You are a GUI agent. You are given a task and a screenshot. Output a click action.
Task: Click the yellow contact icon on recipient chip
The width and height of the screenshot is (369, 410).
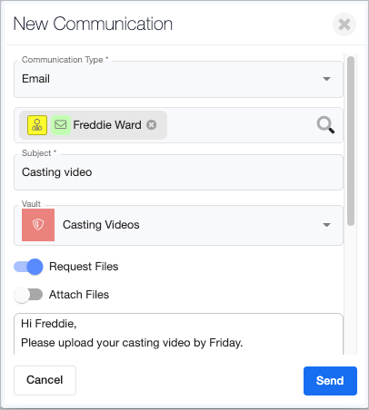tap(37, 125)
